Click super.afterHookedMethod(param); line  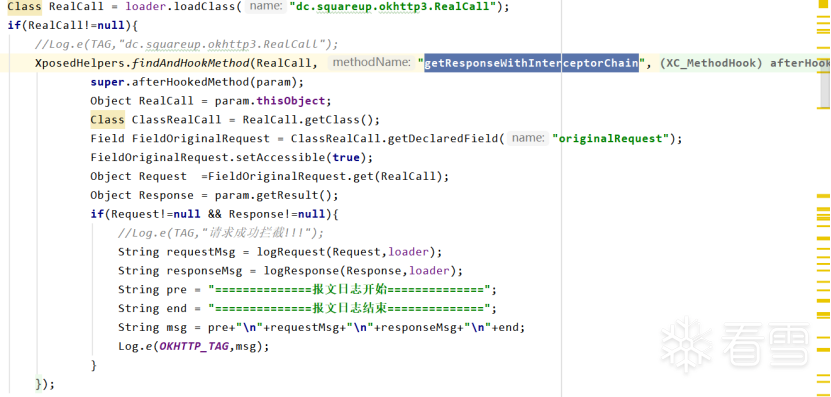(197, 82)
